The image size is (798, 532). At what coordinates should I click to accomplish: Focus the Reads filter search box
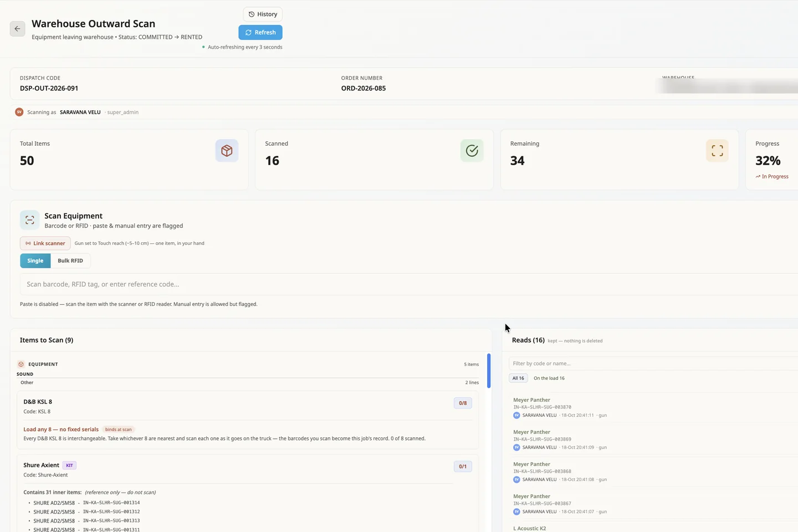[653, 364]
